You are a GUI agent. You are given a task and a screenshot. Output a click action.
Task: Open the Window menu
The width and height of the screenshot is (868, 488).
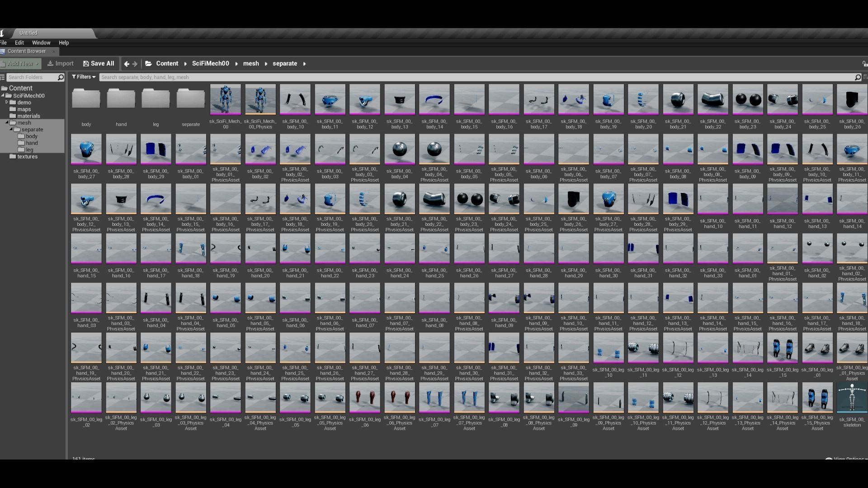(x=41, y=43)
